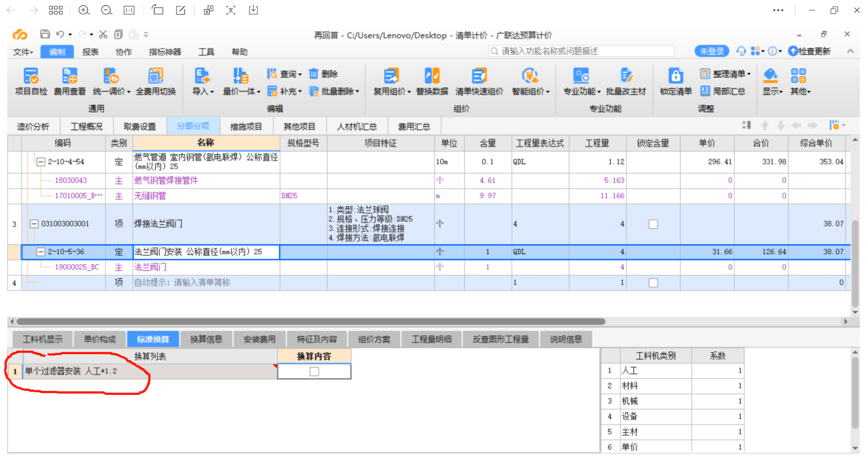Click the 锁定清单 lock icon

675,76
